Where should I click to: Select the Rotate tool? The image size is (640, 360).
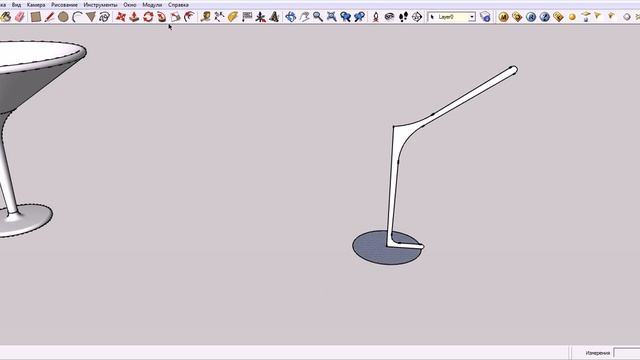148,17
